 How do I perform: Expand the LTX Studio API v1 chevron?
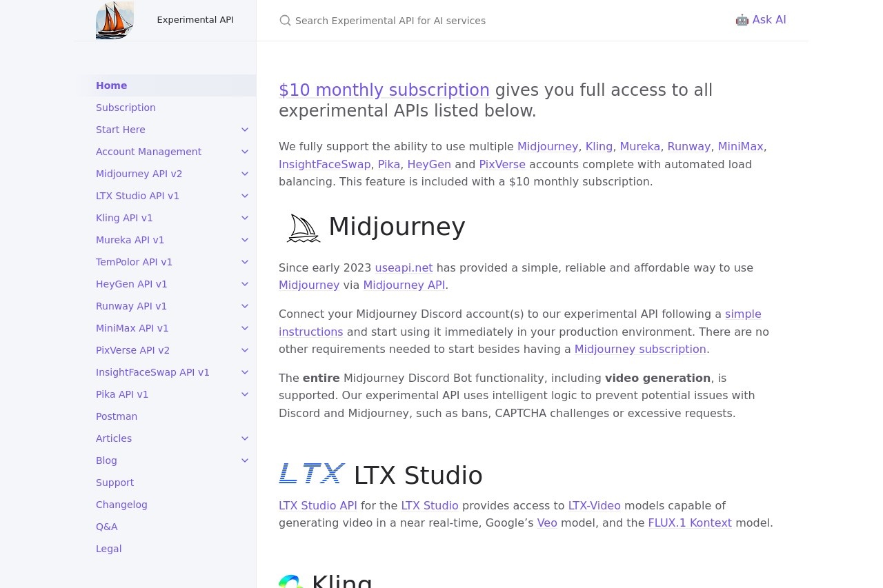(245, 196)
